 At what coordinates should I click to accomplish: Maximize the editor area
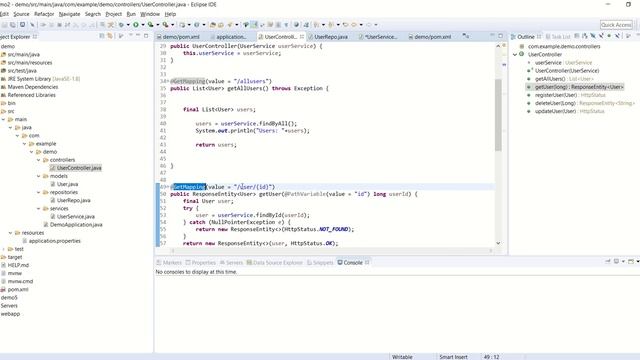pos(501,36)
